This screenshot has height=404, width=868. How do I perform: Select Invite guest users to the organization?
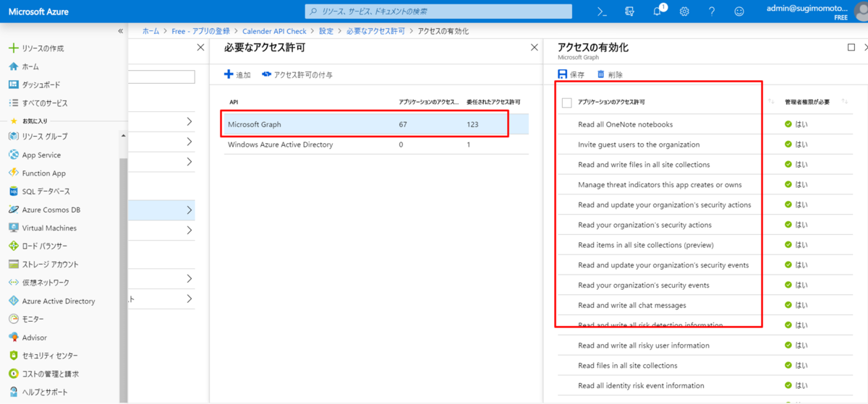click(x=639, y=145)
